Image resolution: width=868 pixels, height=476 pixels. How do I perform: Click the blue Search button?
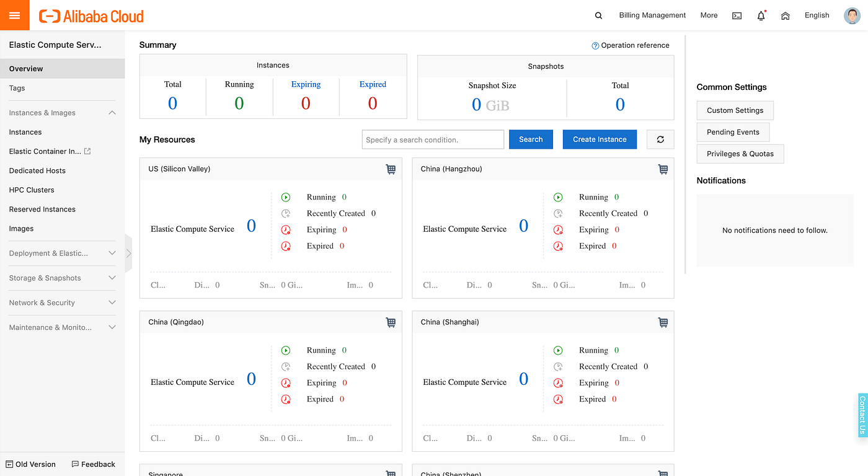pos(531,139)
